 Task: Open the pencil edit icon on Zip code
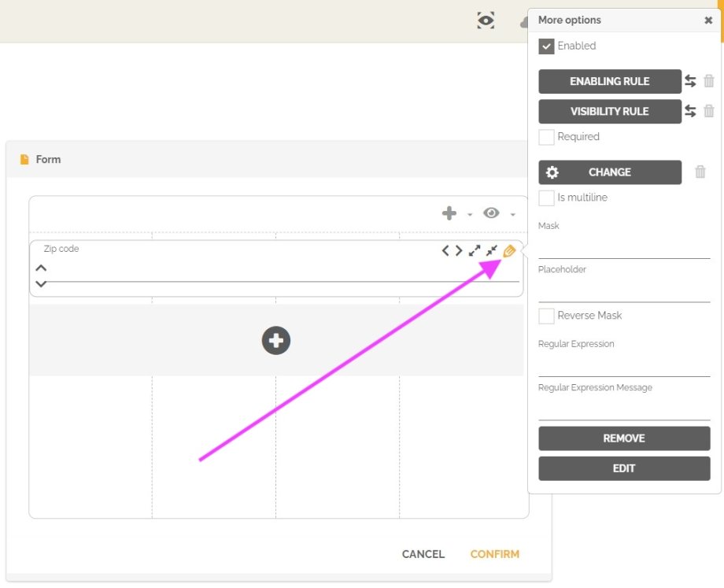coord(508,250)
